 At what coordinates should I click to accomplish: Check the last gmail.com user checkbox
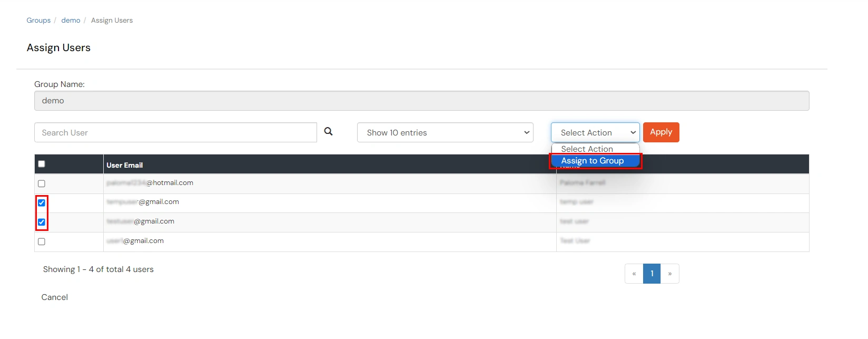coord(42,241)
